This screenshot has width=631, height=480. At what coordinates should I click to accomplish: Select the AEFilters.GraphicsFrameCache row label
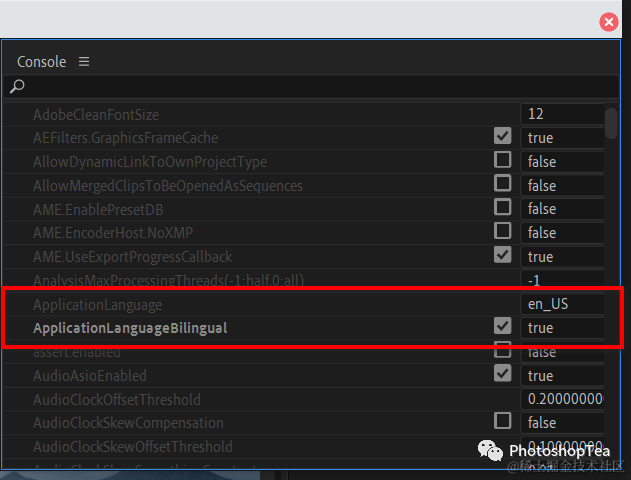tap(126, 138)
